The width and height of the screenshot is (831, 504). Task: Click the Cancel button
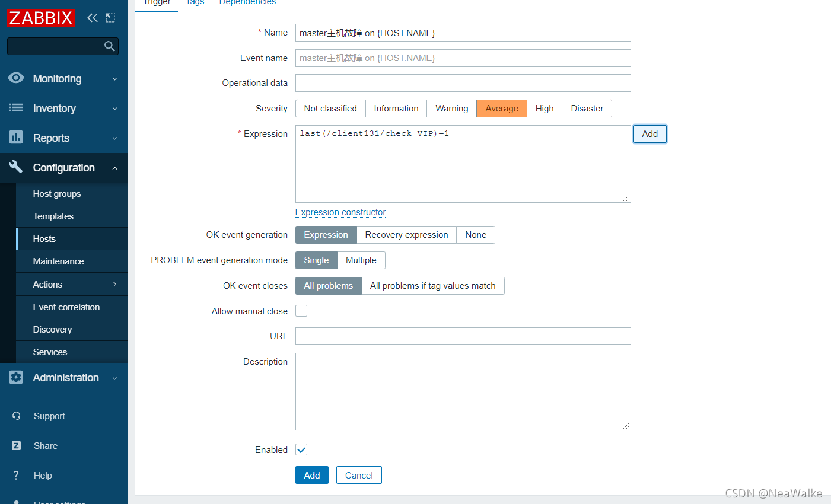(359, 475)
